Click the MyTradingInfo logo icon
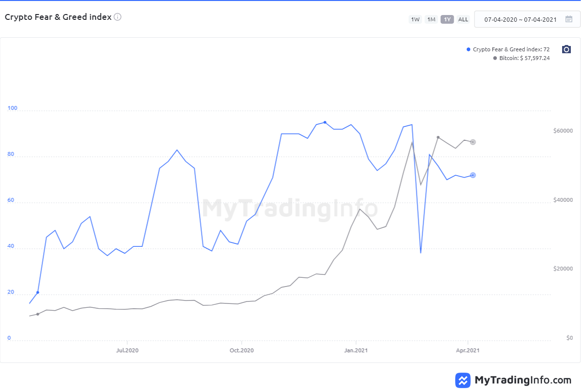This screenshot has width=581, height=392. (463, 380)
